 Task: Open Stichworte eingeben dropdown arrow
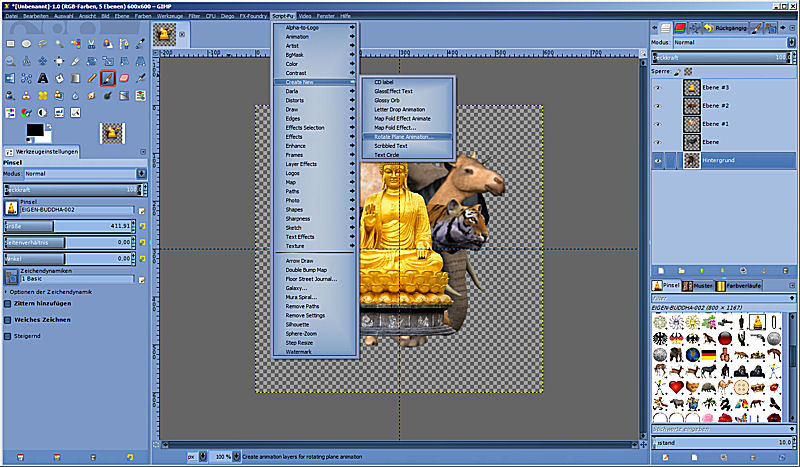[x=792, y=429]
